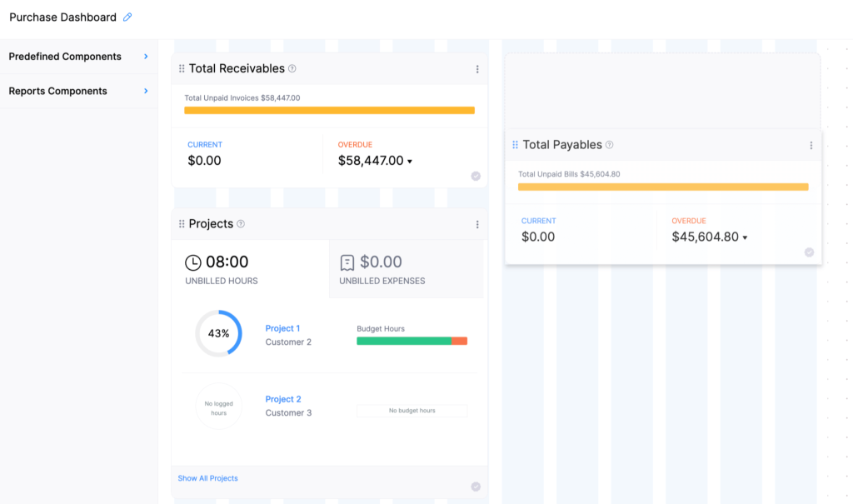Click the 43% donut chart for Project 1

click(x=218, y=332)
